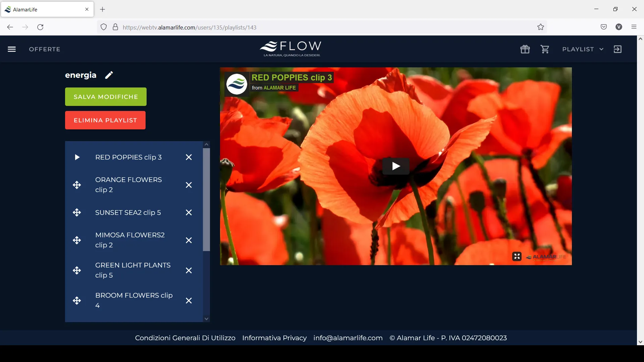Viewport: 644px width, 362px height.
Task: Click the FLOW logo in header
Action: [291, 49]
